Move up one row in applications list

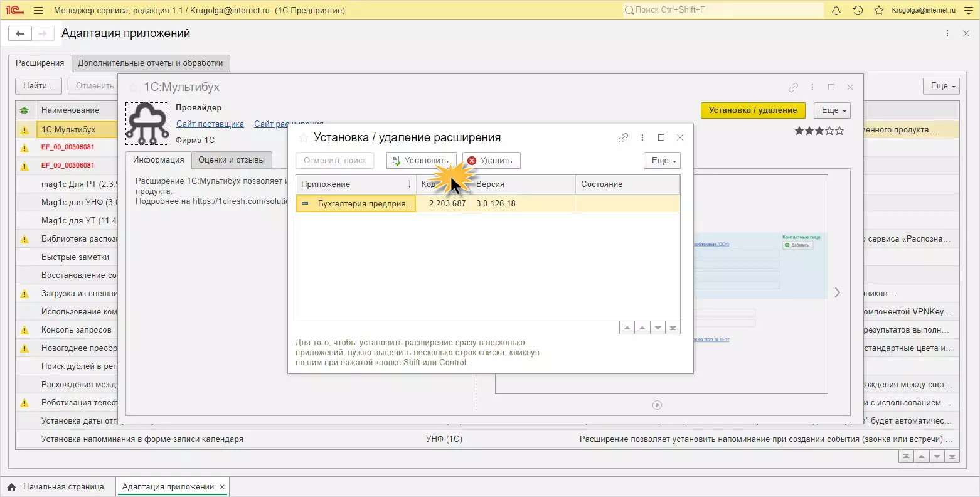642,328
